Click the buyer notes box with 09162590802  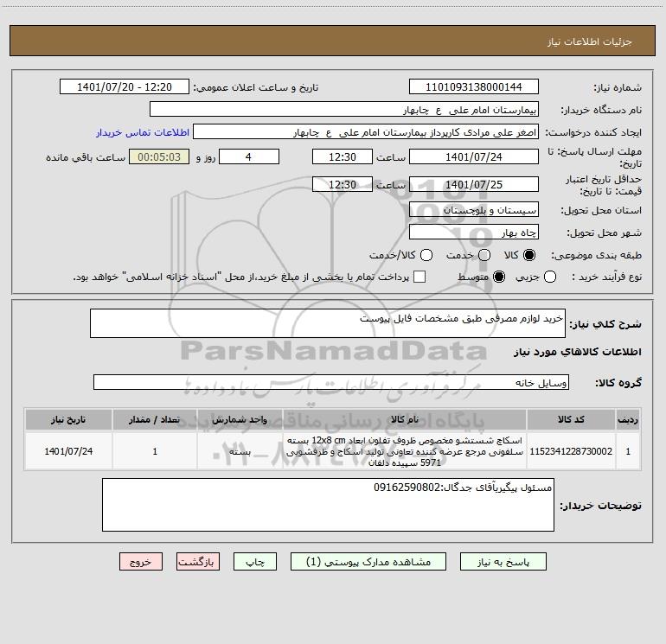[x=328, y=505]
